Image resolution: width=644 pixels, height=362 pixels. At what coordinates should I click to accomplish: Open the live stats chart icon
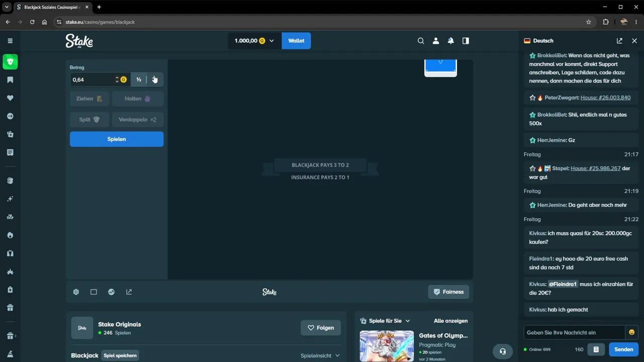click(111, 292)
